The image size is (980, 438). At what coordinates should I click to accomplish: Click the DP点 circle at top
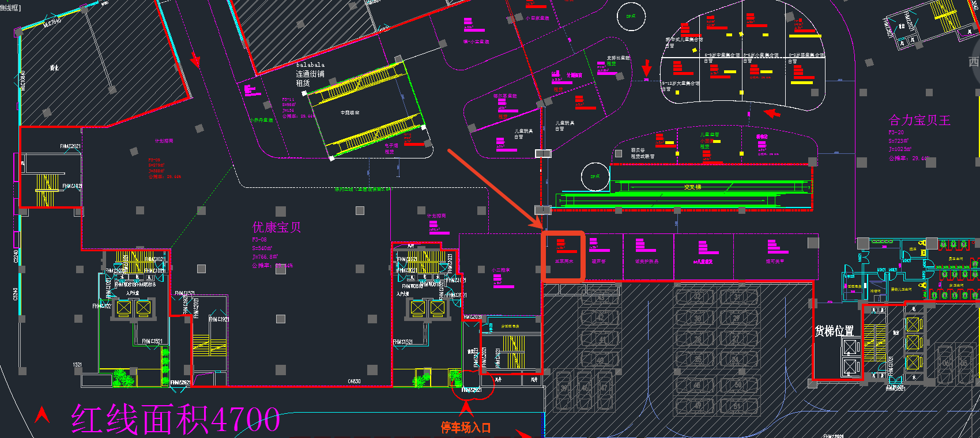(631, 17)
